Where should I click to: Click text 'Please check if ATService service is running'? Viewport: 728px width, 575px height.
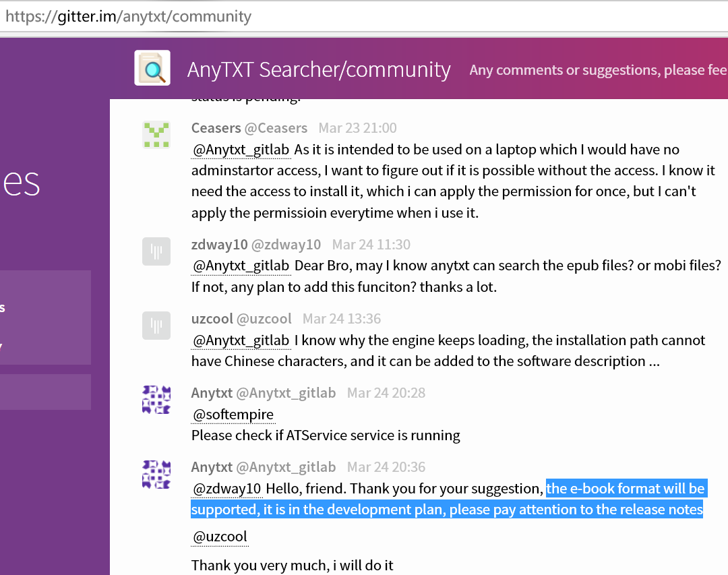[x=326, y=435]
